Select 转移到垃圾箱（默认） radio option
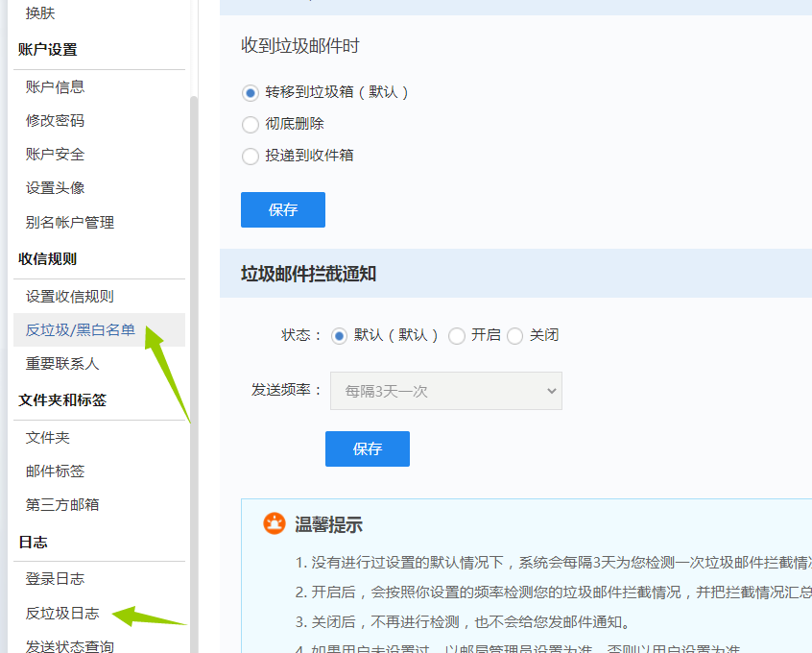The height and width of the screenshot is (653, 812). coord(251,93)
